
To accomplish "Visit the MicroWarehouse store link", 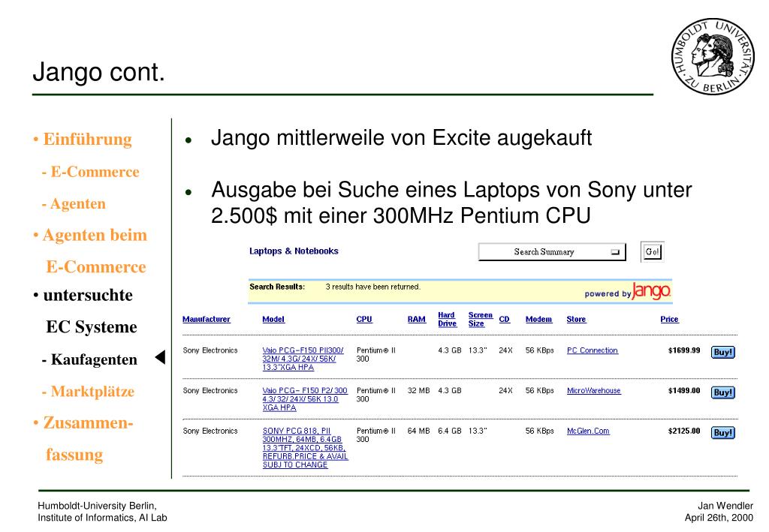I will [x=593, y=391].
